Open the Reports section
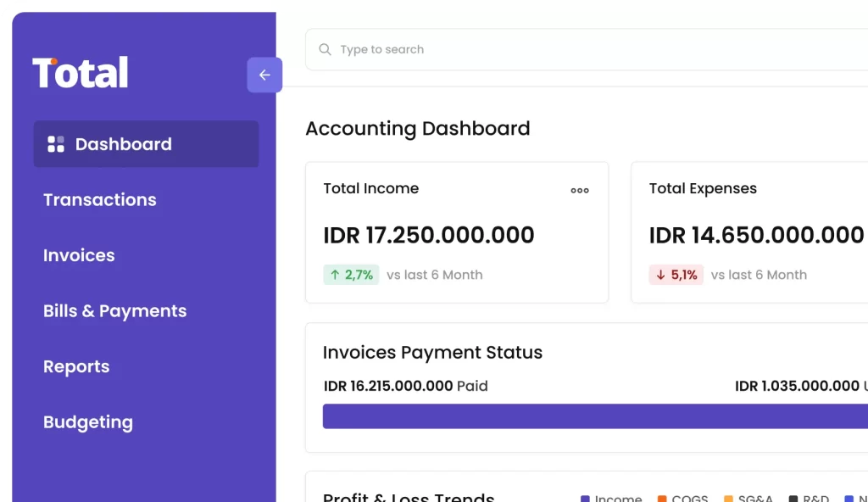Screen dimensions: 868x502 click(76, 367)
